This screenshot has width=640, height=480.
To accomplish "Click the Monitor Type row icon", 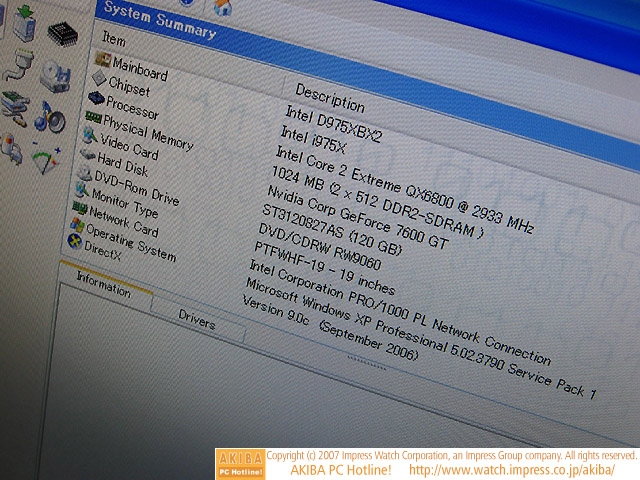I will [82, 190].
